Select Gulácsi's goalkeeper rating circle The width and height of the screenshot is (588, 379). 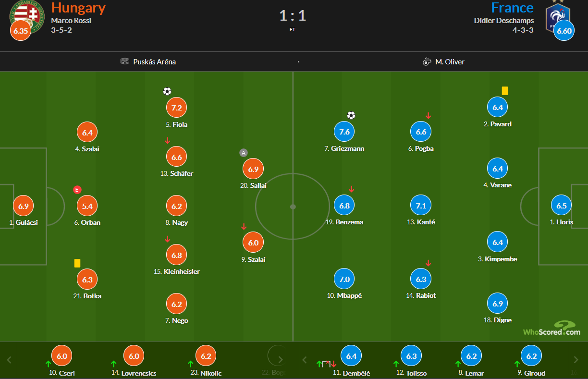pos(24,206)
